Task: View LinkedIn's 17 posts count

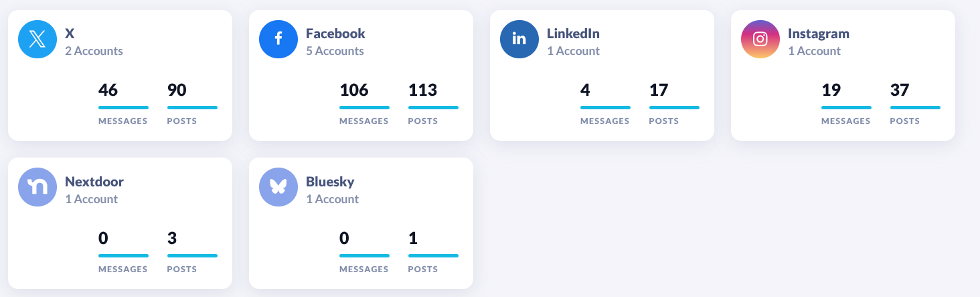Action: pos(659,91)
